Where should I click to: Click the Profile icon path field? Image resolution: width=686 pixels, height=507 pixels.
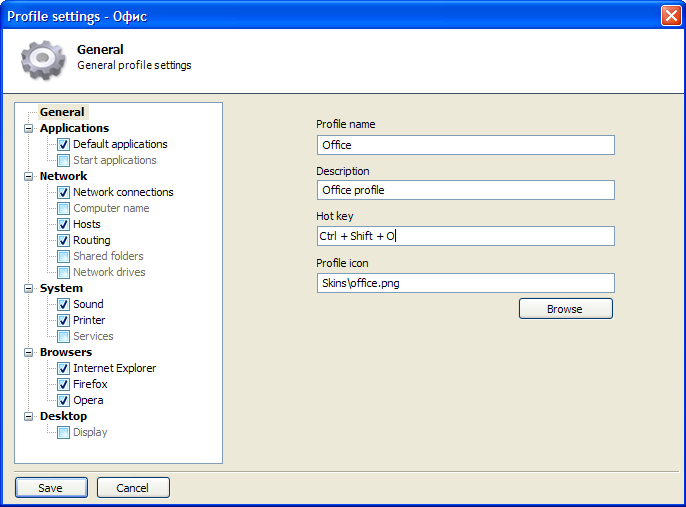466,283
